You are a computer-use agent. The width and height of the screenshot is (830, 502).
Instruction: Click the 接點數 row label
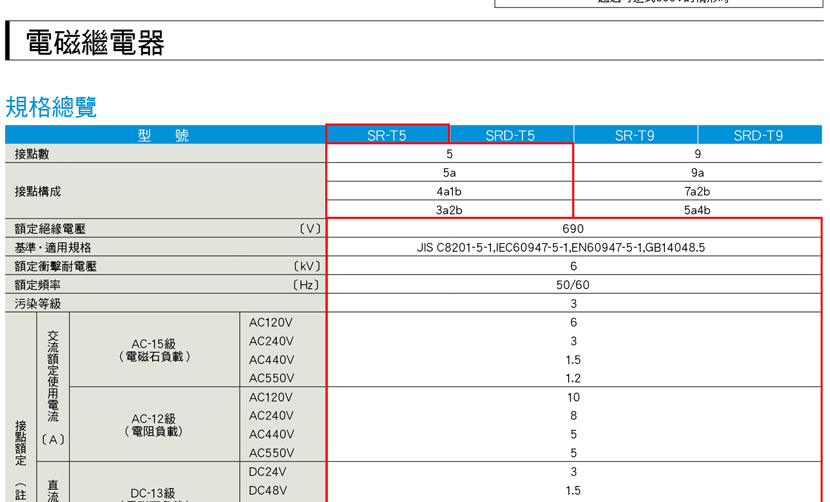tap(32, 154)
